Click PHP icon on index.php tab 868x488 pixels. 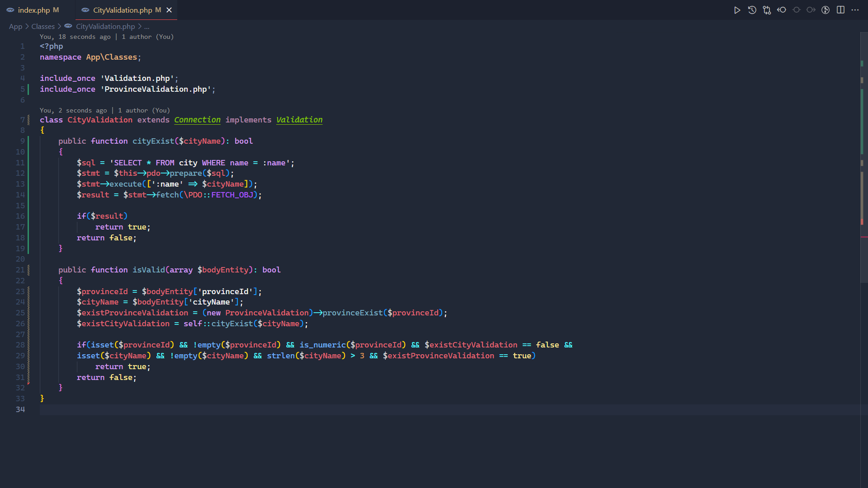(x=10, y=10)
